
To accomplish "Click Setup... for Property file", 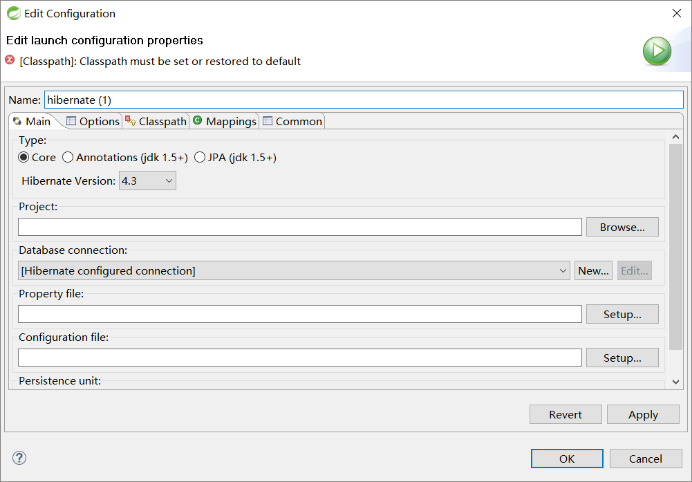I will tap(622, 314).
